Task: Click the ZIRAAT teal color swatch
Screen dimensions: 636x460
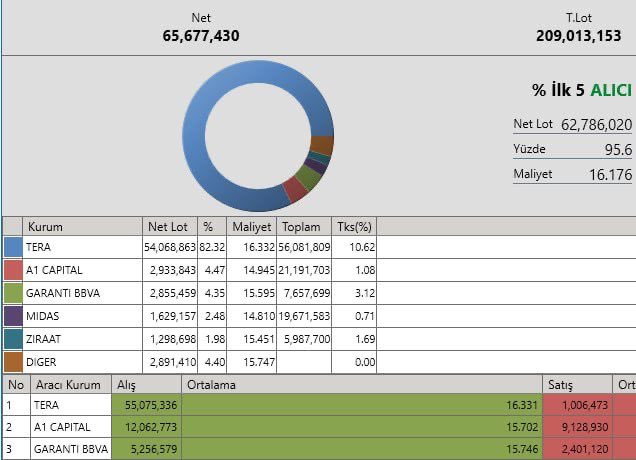Action: [13, 339]
